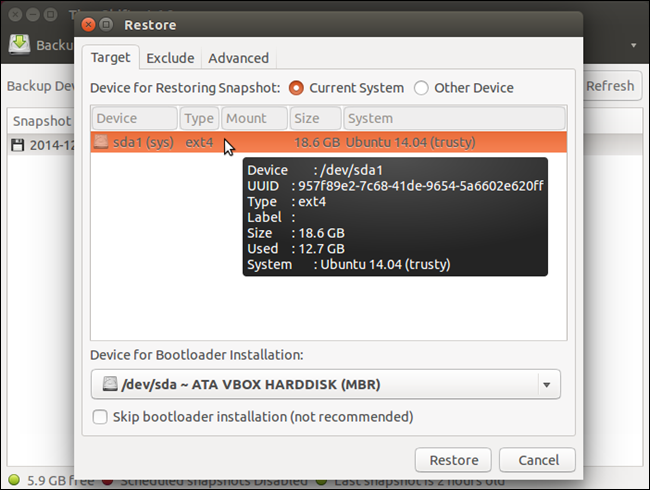Open the Advanced tab
The height and width of the screenshot is (490, 650).
coord(238,58)
